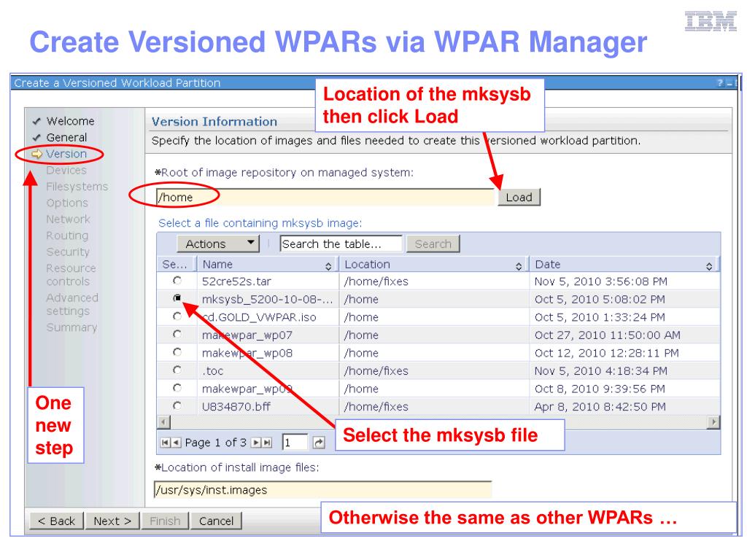
Task: Go to first page of the table
Action: (x=165, y=443)
